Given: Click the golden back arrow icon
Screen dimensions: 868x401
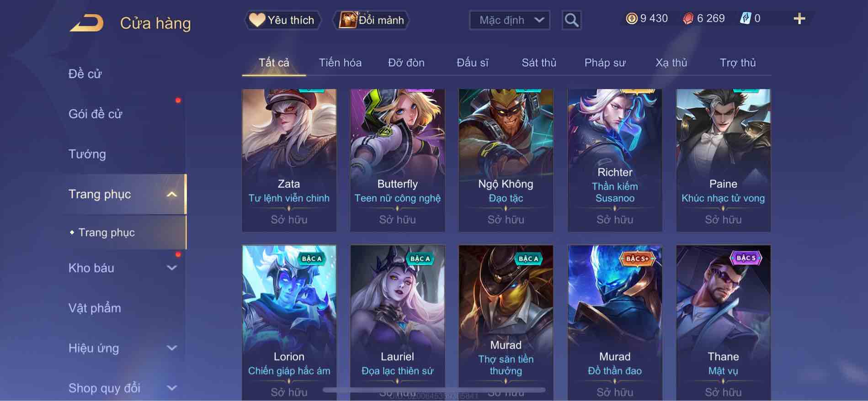Looking at the screenshot, I should coord(87,23).
